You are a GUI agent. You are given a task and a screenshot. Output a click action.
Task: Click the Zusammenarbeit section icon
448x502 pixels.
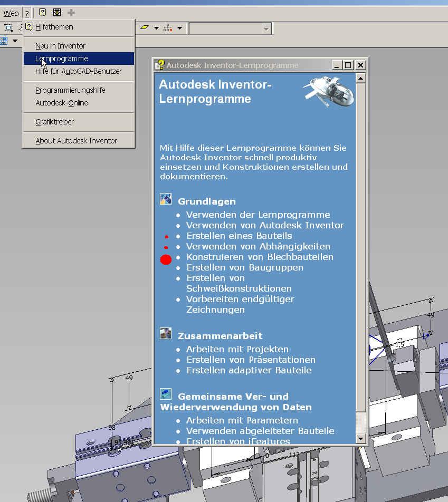166,333
